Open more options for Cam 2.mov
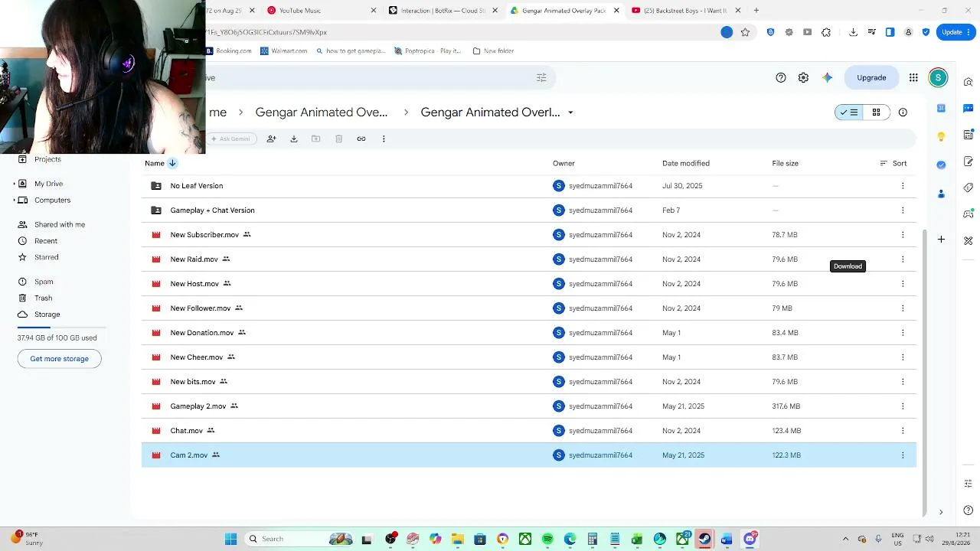 903,455
